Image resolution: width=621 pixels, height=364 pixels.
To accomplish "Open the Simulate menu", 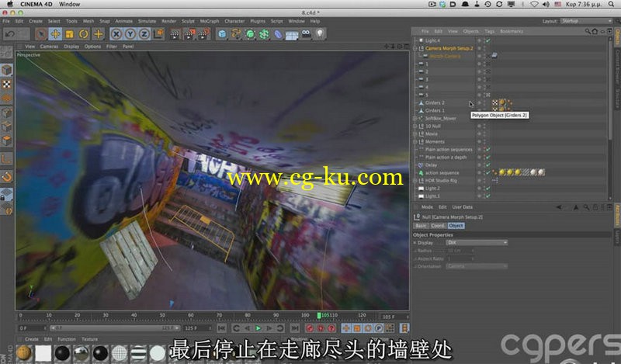I will pos(147,21).
